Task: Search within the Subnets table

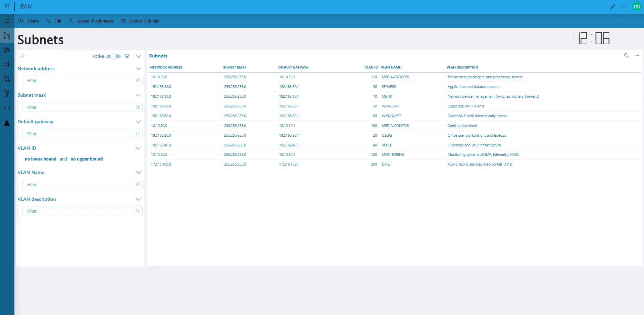Action: click(x=626, y=55)
